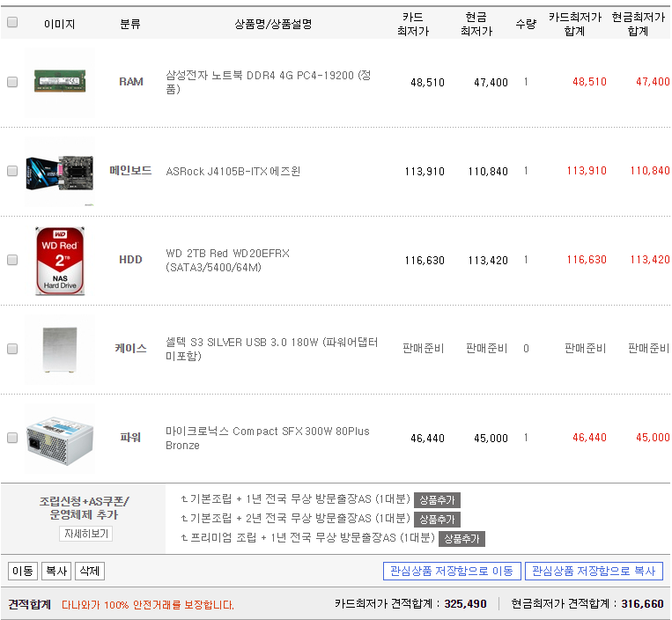Click the HDD category label

pos(130,260)
